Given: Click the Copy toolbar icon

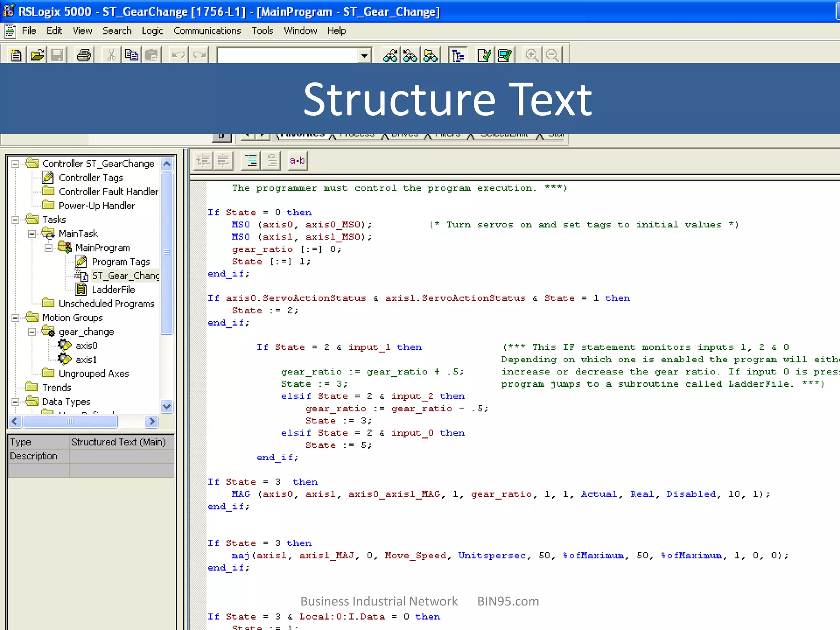Looking at the screenshot, I should (131, 55).
